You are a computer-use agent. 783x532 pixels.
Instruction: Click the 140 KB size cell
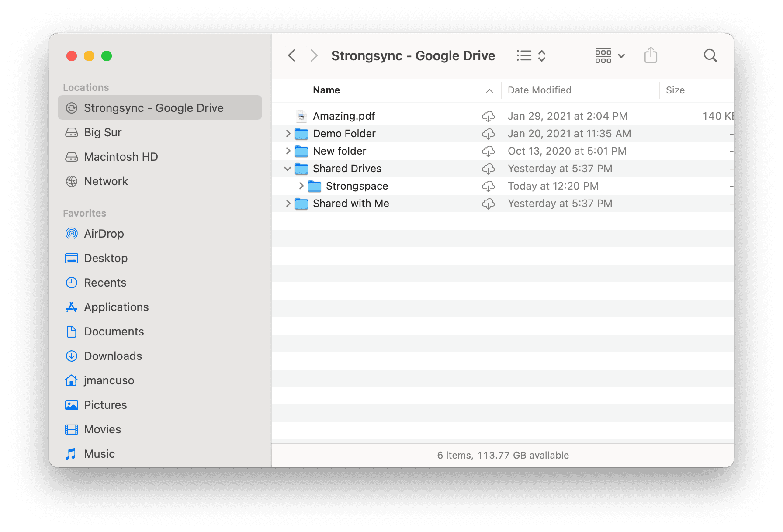(x=718, y=116)
